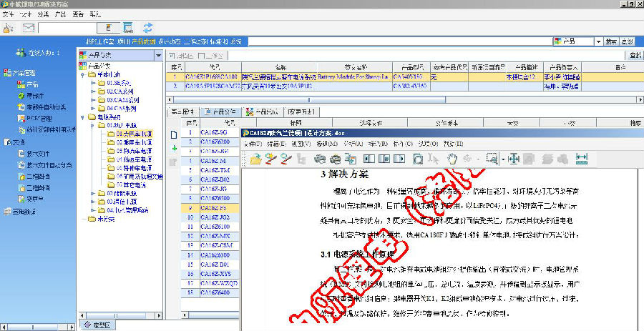Select the left split-pane layout icon
Screen dimensions: 644x331
(370, 159)
